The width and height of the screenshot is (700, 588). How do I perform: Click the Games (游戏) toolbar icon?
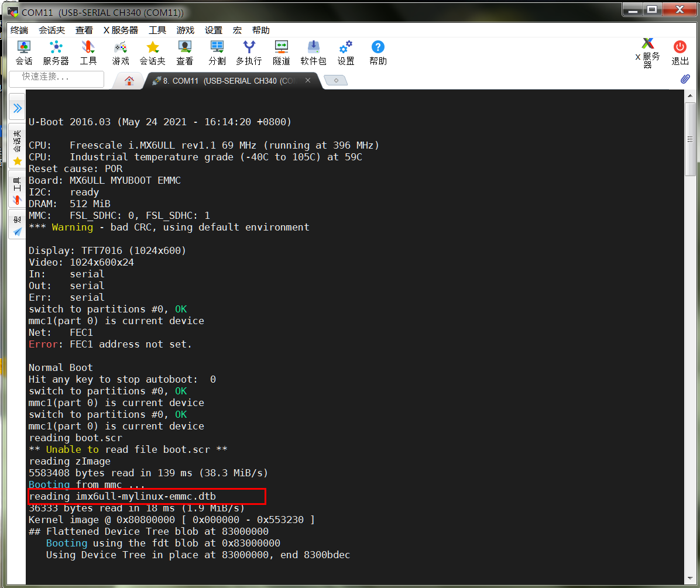[x=121, y=53]
